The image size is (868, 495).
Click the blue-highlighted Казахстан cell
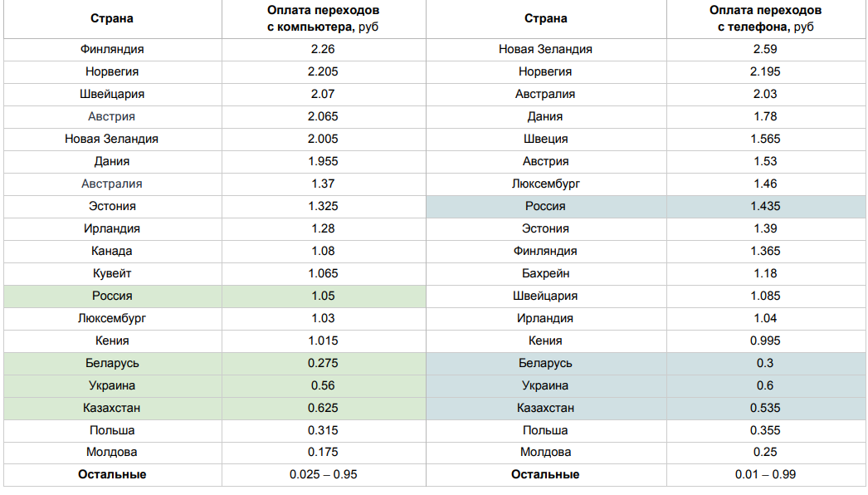tap(546, 409)
